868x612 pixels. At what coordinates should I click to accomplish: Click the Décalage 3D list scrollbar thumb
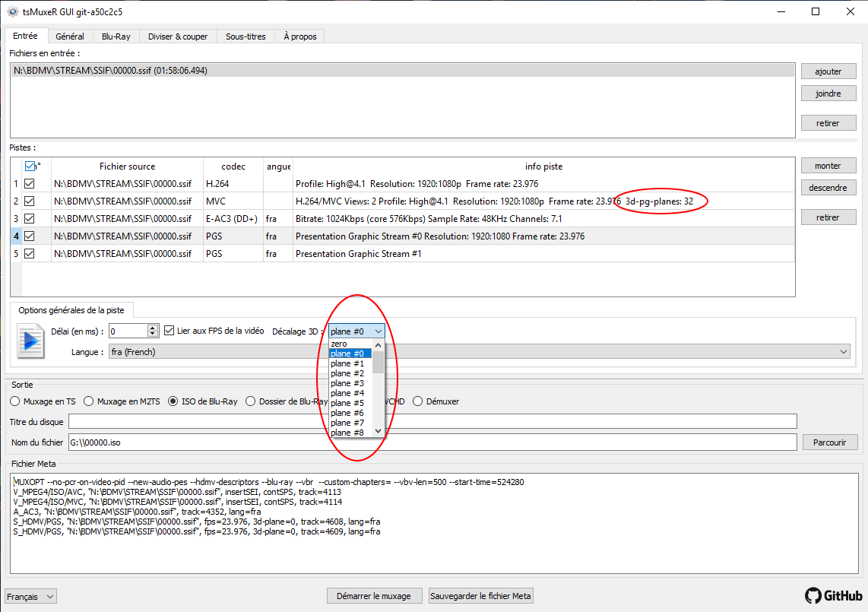378,362
